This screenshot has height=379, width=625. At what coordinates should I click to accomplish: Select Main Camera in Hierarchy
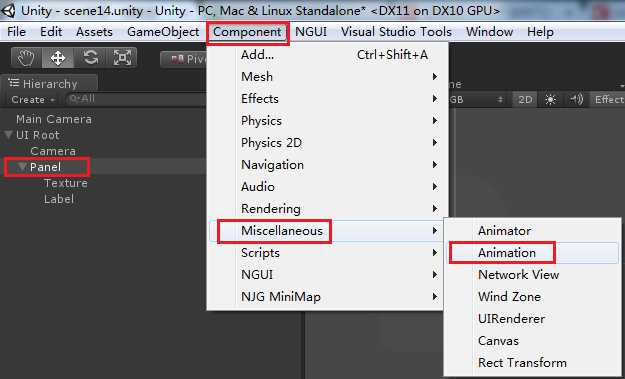[x=54, y=119]
